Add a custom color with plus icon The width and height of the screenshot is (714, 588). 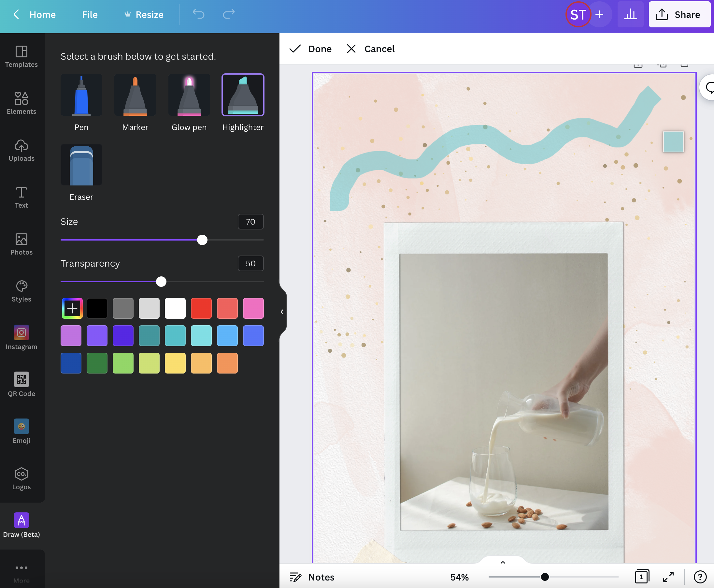(x=72, y=308)
